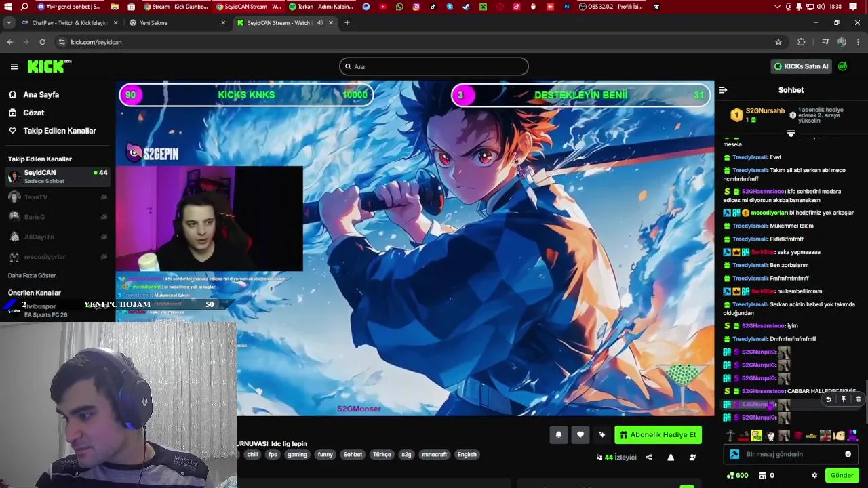
Task: Expand Daha Fazla Göster channel list
Action: point(32,276)
